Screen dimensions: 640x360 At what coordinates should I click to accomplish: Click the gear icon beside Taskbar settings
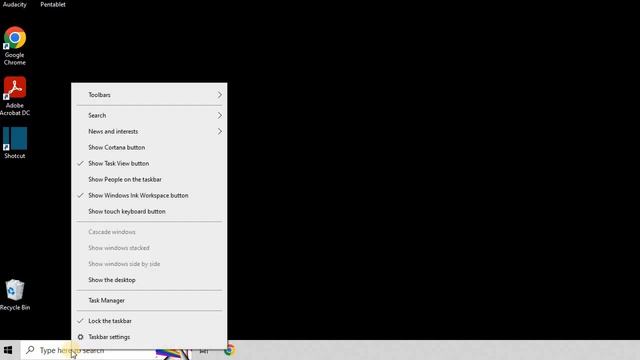(x=80, y=337)
